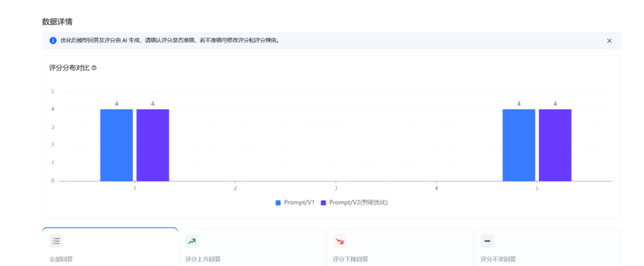The width and height of the screenshot is (644, 266).
Task: Click the x-axis label 2
Action: (x=236, y=188)
